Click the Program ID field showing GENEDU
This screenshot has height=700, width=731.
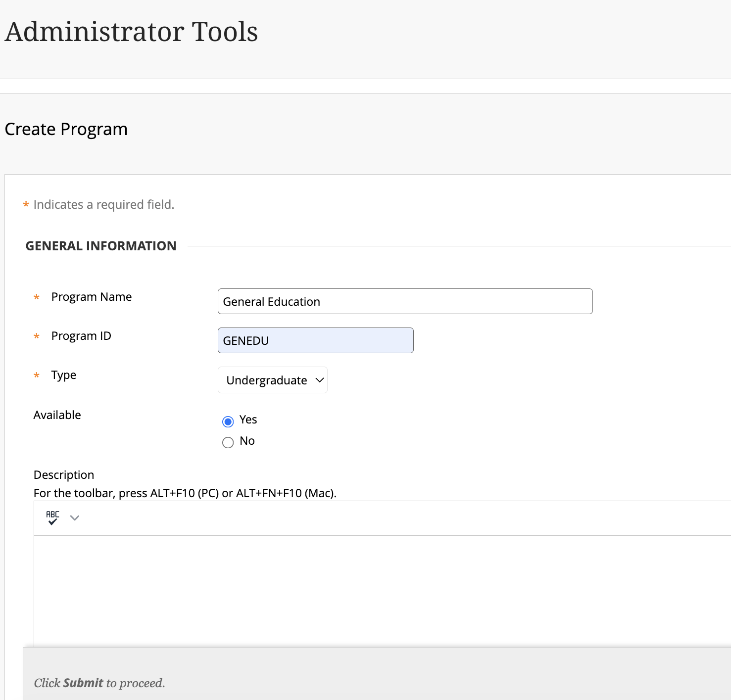tap(315, 340)
